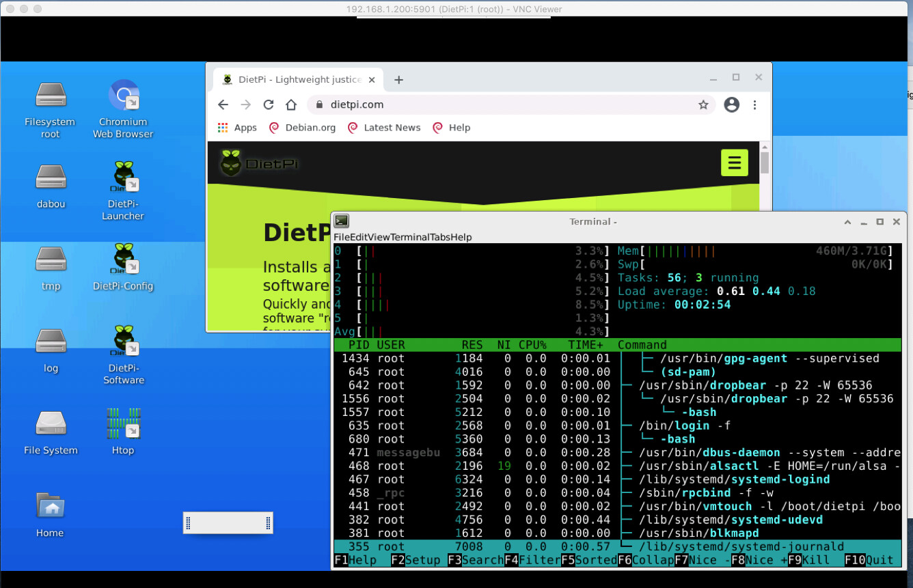The height and width of the screenshot is (588, 913).
Task: Click the small desktop panel handle bar
Action: click(228, 523)
